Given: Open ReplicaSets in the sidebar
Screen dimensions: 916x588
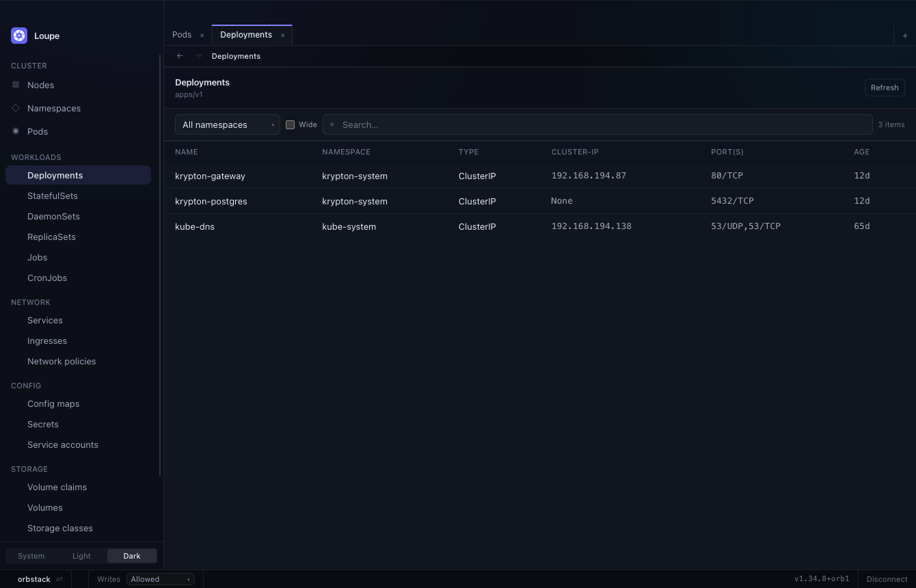Looking at the screenshot, I should click(x=78, y=237).
